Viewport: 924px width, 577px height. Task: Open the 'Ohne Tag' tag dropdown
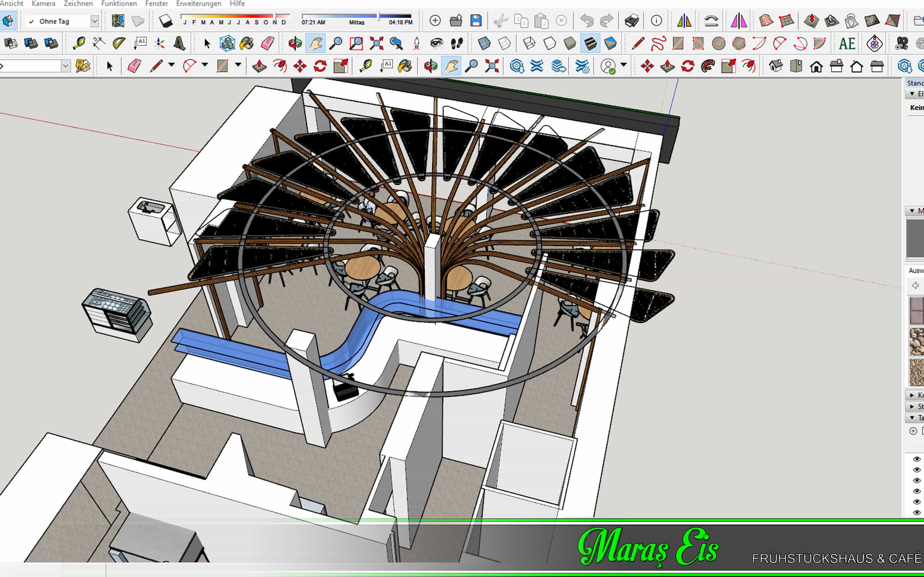tap(95, 21)
